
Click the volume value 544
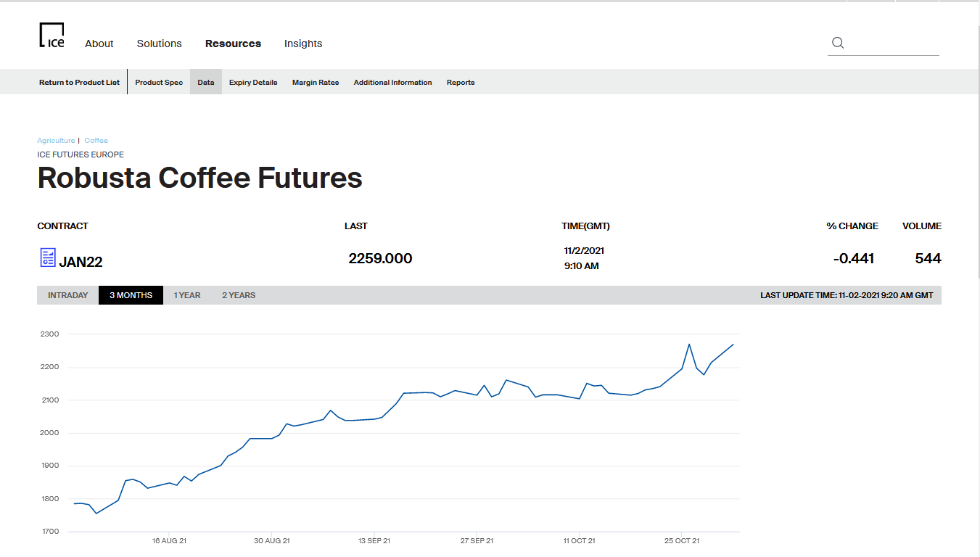click(x=928, y=258)
